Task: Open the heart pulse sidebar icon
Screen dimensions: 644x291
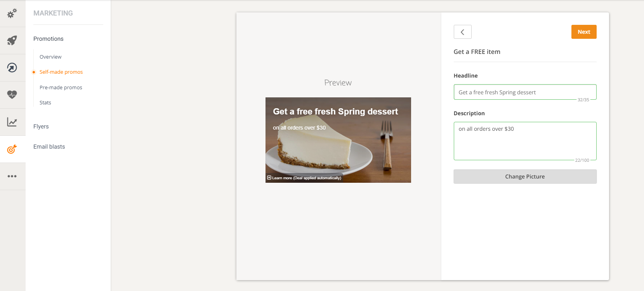Action: [x=12, y=95]
